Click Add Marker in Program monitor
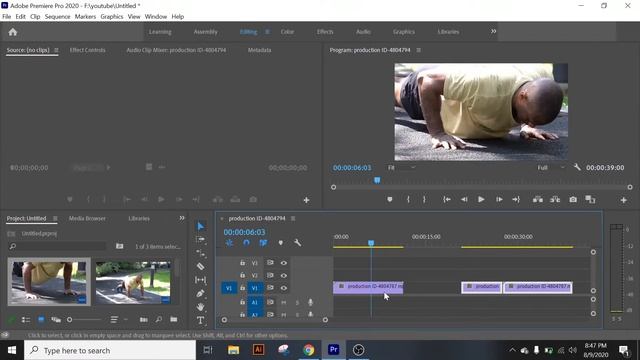 pyautogui.click(x=390, y=200)
